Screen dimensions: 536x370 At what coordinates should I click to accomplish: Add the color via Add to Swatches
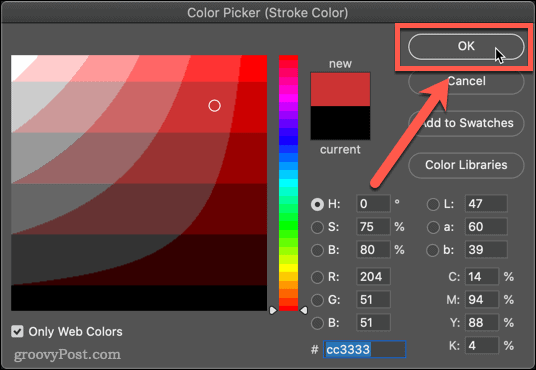[x=466, y=123]
